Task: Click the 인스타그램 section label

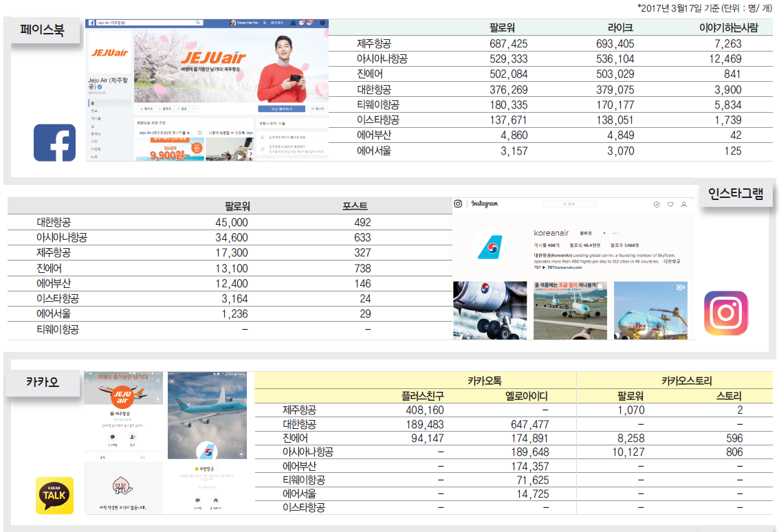Action: (736, 193)
